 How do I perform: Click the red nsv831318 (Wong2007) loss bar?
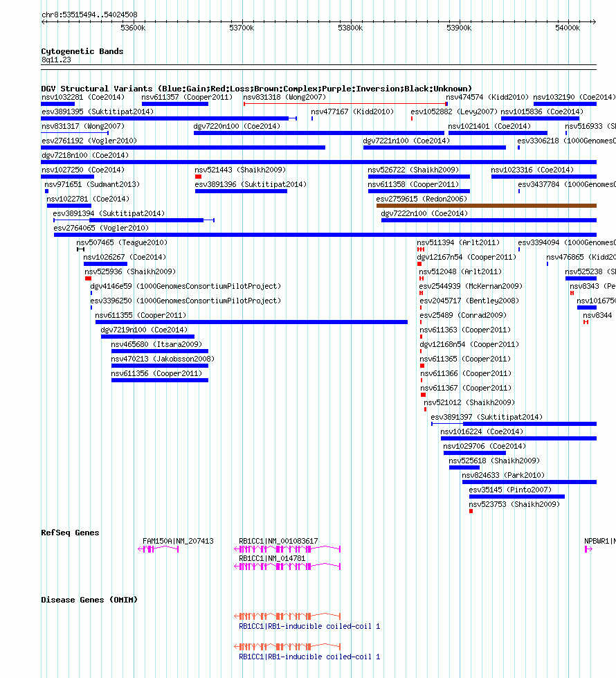click(345, 104)
